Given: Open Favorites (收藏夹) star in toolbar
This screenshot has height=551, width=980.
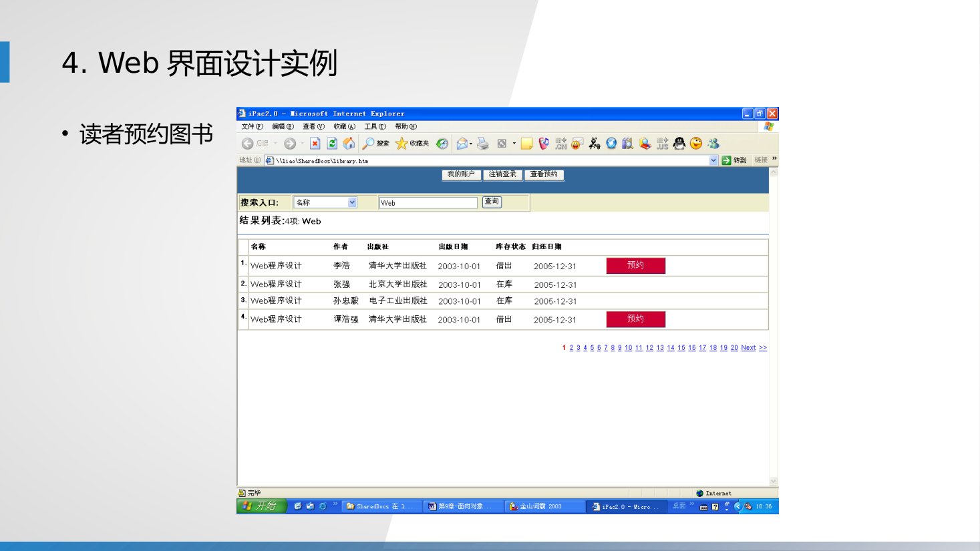Looking at the screenshot, I should click(412, 144).
